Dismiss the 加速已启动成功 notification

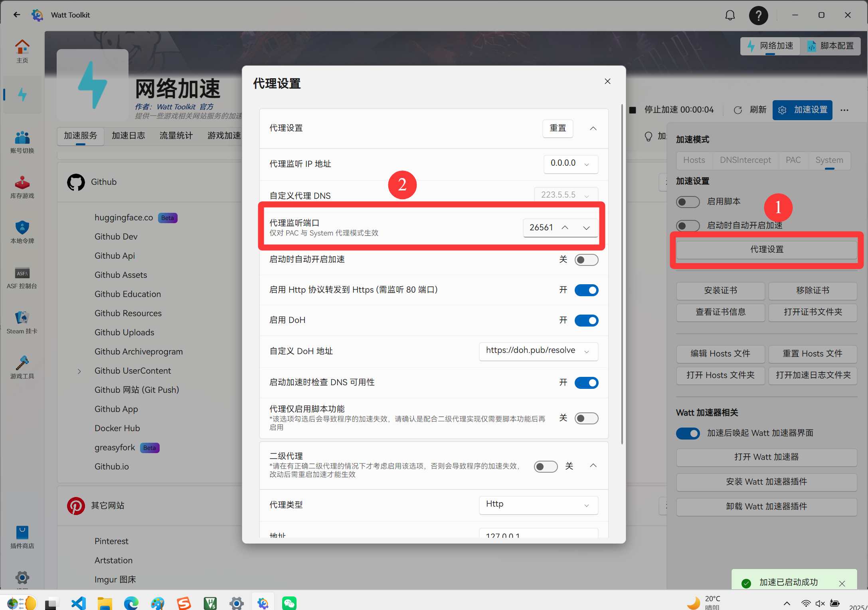coord(842,583)
